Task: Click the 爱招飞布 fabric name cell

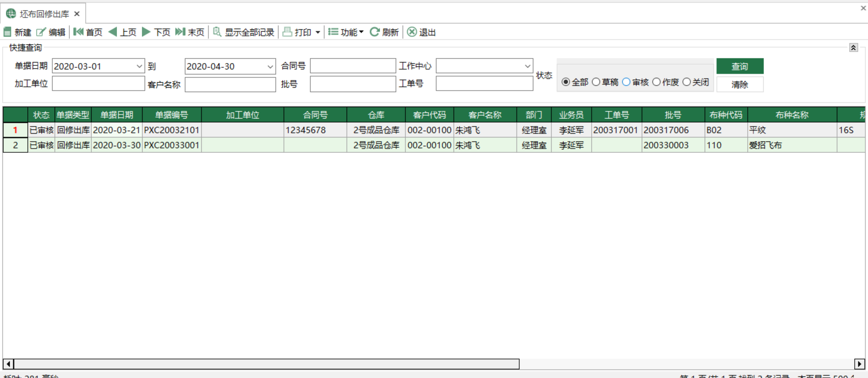Action: coord(792,145)
